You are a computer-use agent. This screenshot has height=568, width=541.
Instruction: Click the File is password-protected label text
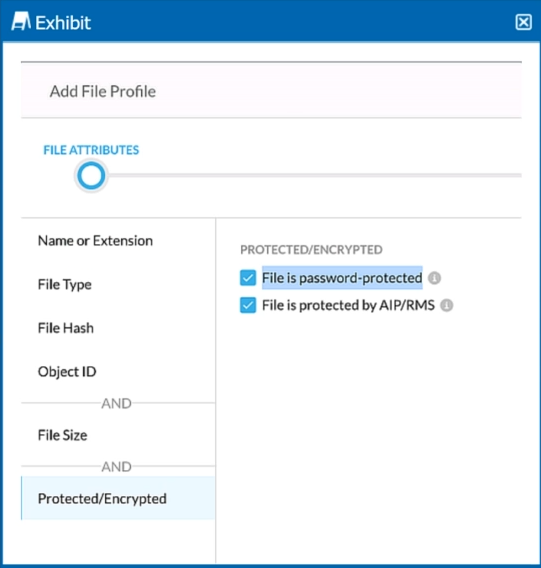(x=342, y=278)
